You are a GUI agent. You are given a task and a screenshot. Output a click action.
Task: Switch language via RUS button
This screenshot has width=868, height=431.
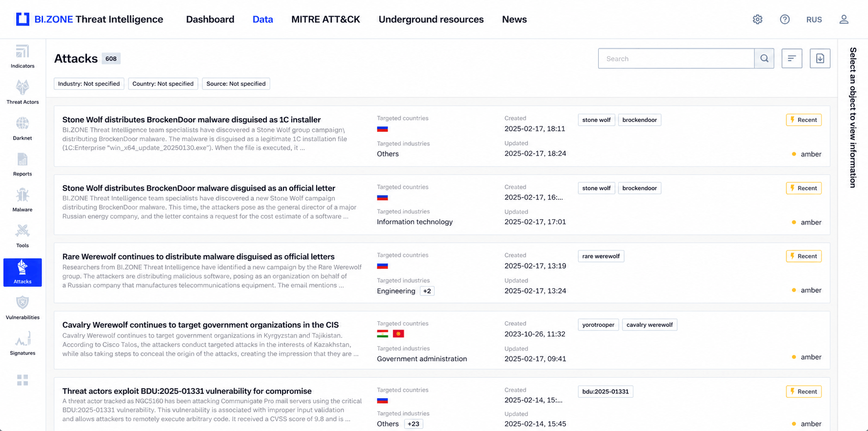click(x=814, y=20)
